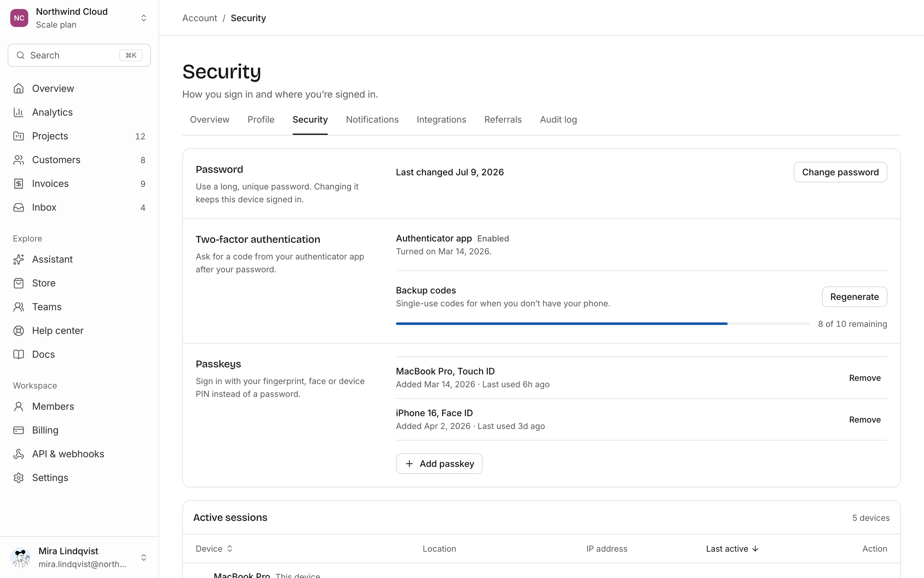
Task: Open the Inbox tray icon
Action: click(18, 207)
